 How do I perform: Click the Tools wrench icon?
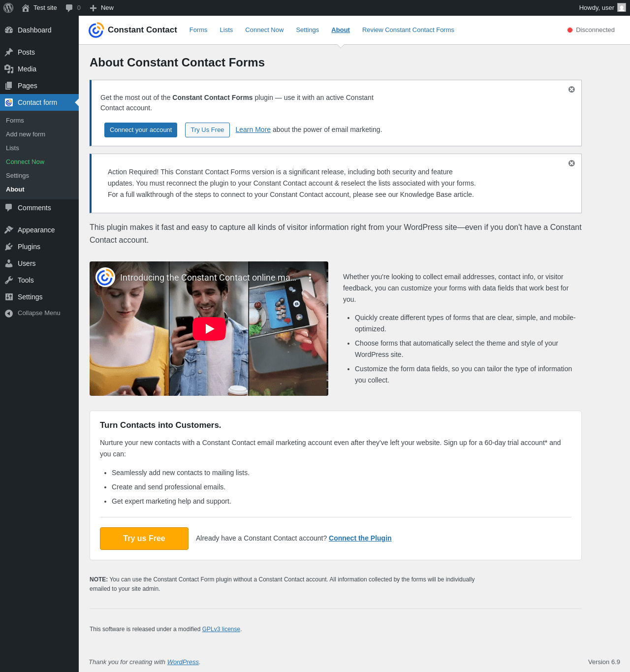pyautogui.click(x=9, y=280)
